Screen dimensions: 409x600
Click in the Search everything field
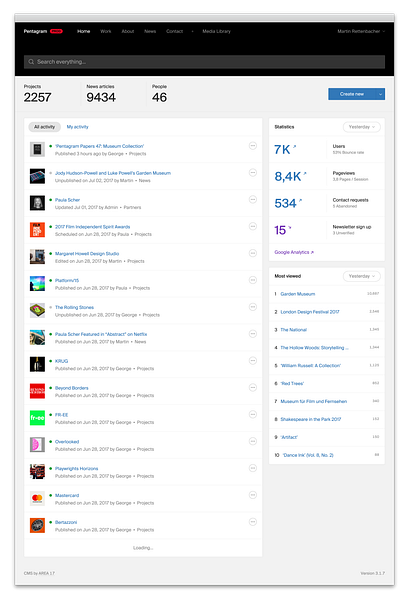click(204, 62)
